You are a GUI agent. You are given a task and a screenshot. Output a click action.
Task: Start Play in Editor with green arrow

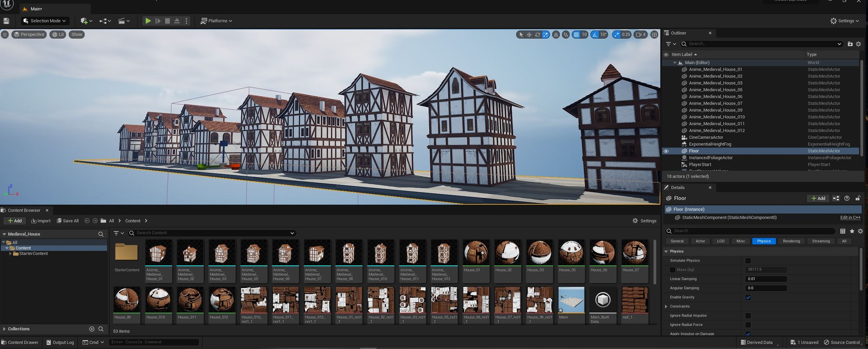148,21
